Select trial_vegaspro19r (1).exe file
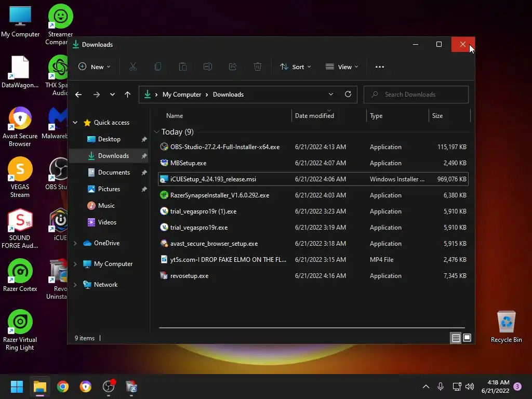Screen dimensions: 532x399 (313, 211)
